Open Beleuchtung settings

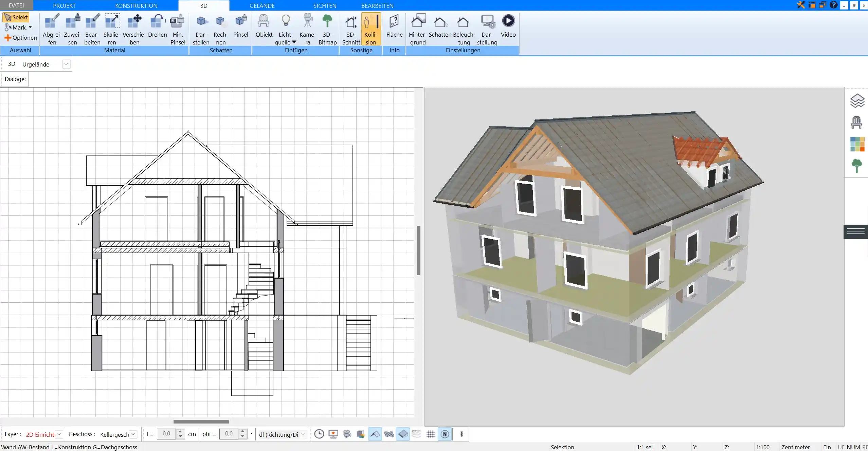click(464, 29)
